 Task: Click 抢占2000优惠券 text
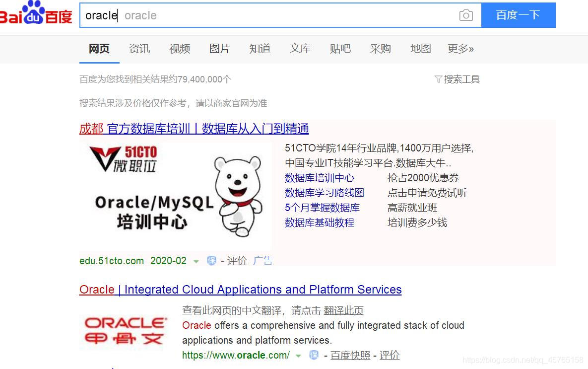point(423,178)
